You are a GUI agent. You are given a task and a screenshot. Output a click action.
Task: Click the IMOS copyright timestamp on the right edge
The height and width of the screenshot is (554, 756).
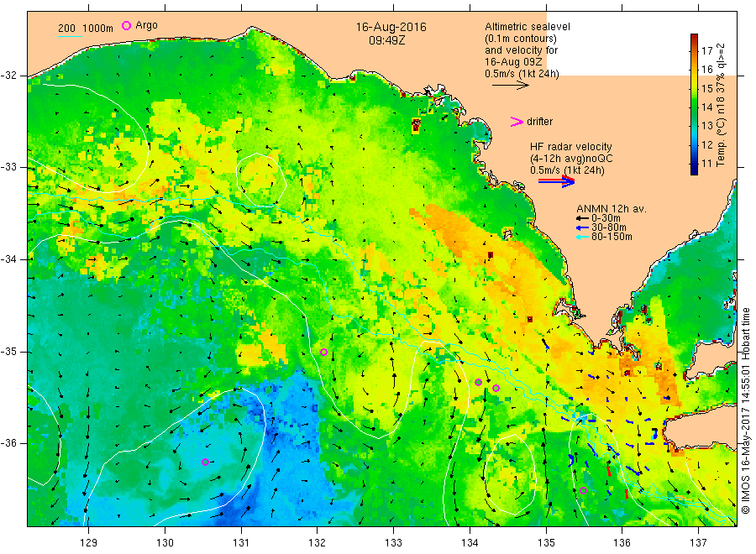pos(745,411)
